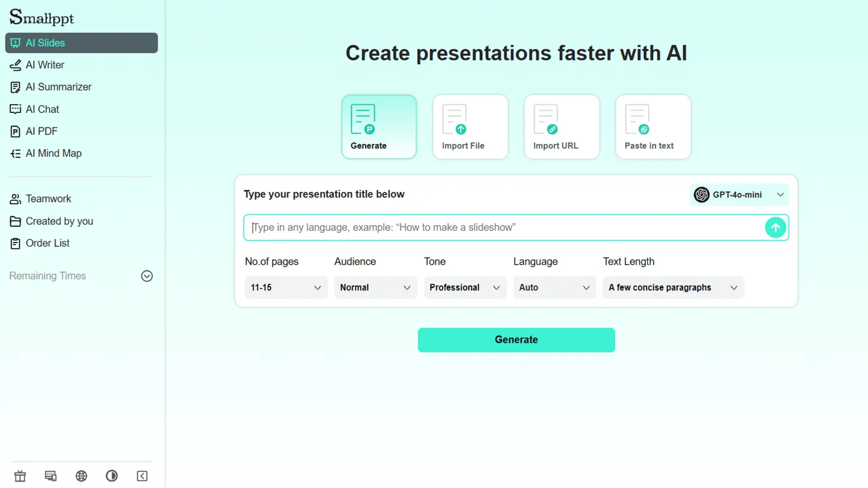Switch to the Generate creation mode card
The image size is (868, 488).
click(x=378, y=126)
